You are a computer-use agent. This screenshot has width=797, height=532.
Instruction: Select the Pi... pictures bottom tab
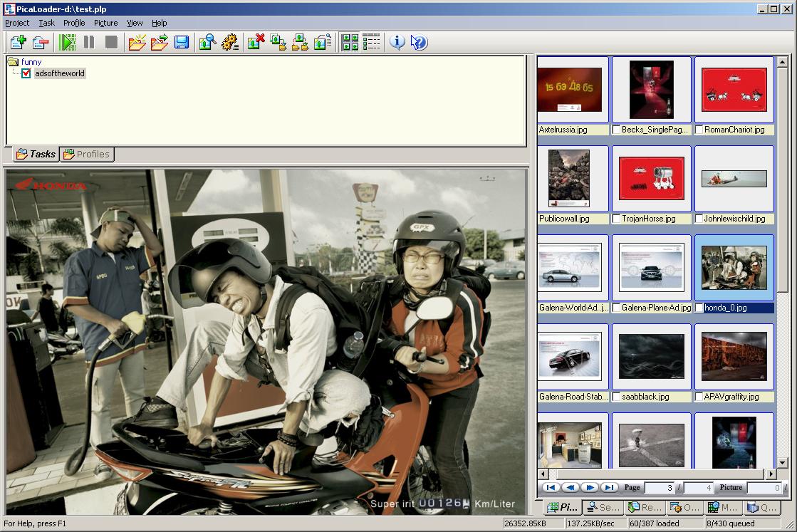pyautogui.click(x=562, y=507)
